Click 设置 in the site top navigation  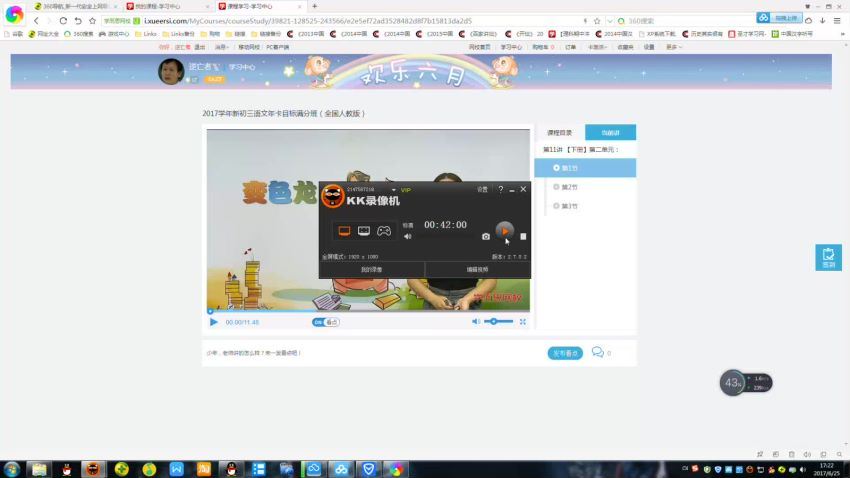(649, 47)
